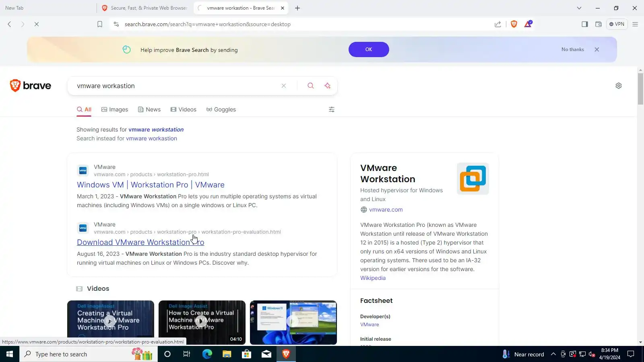Go to Brave Search home via logo
The width and height of the screenshot is (644, 362).
(31, 86)
